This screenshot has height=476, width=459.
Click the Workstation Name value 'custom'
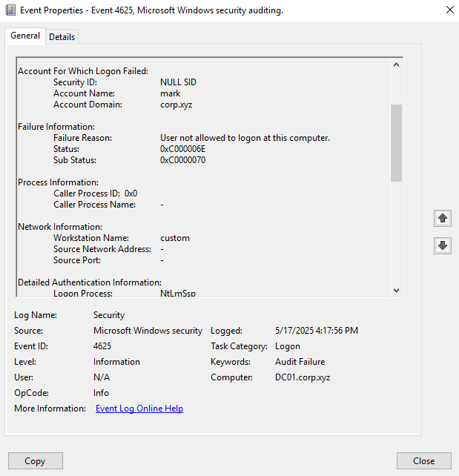[175, 238]
